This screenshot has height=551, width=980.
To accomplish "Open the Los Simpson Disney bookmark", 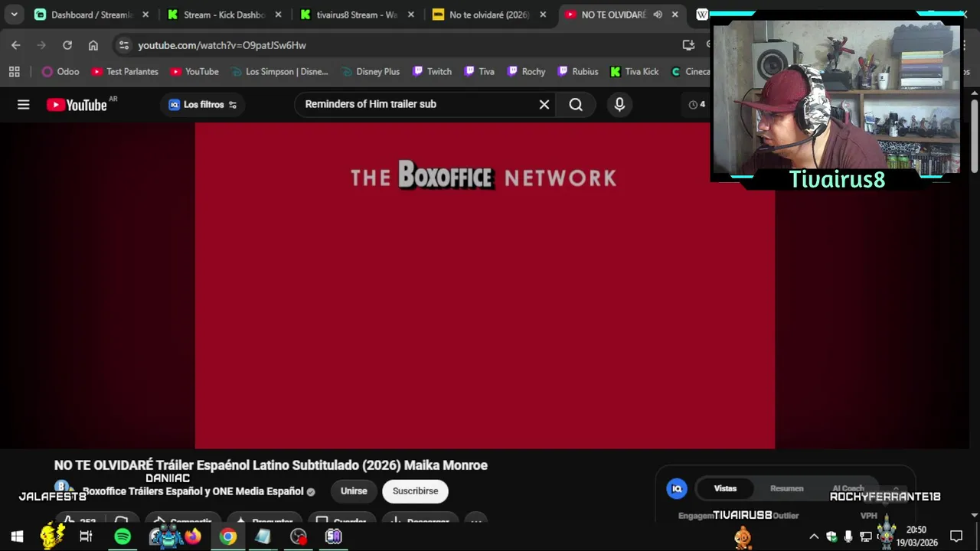I will pyautogui.click(x=279, y=72).
